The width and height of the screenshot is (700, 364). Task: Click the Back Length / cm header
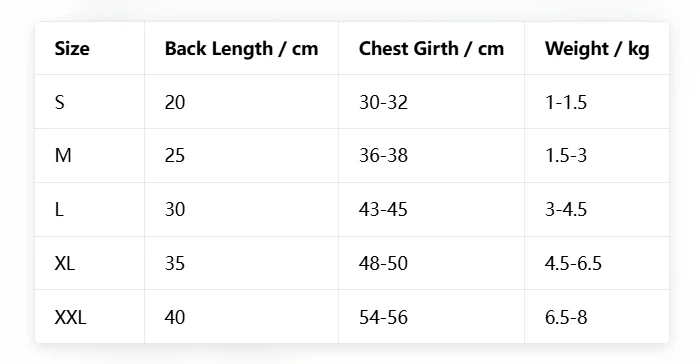(x=241, y=49)
